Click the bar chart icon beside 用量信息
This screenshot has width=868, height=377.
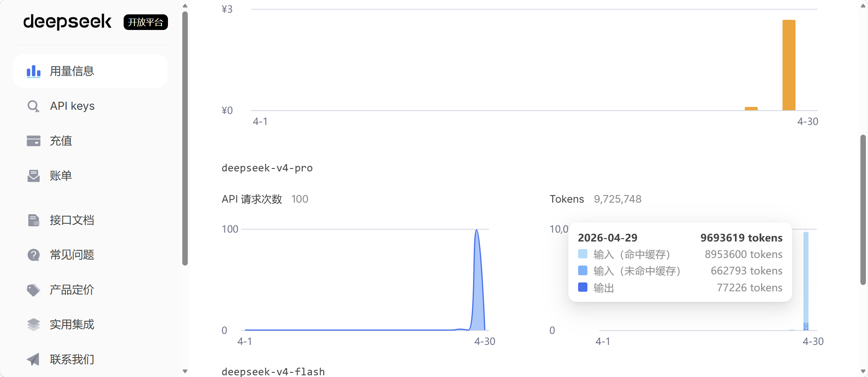click(x=34, y=71)
